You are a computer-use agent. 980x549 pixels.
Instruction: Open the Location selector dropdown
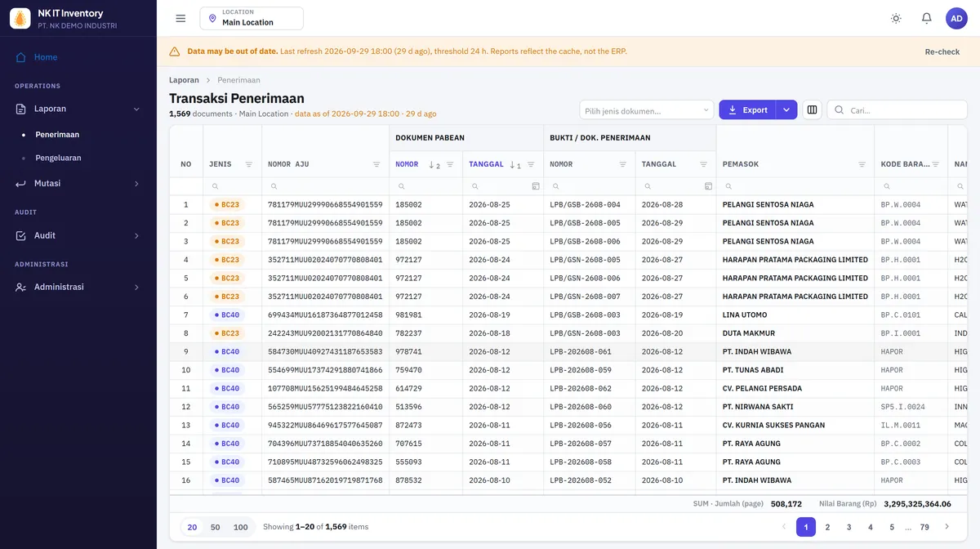(x=252, y=18)
